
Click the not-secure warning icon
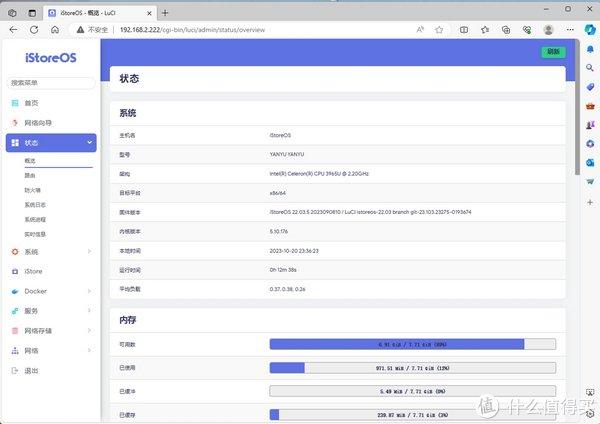(80, 29)
